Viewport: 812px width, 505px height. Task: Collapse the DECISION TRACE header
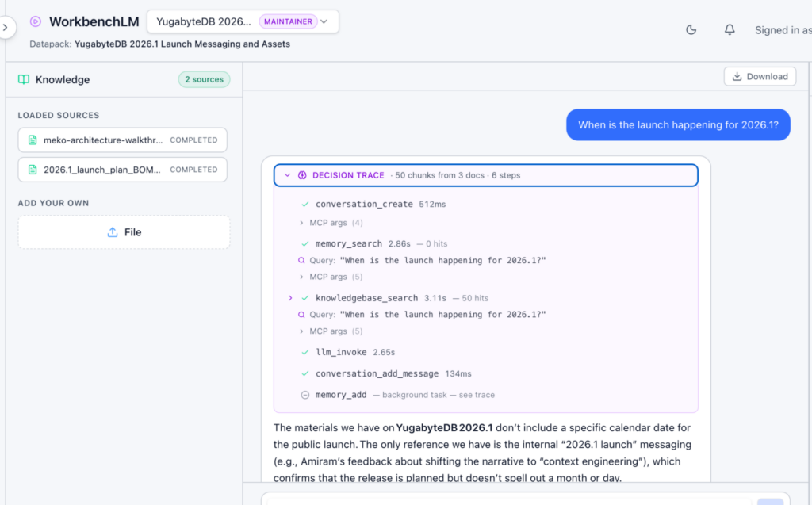486,175
